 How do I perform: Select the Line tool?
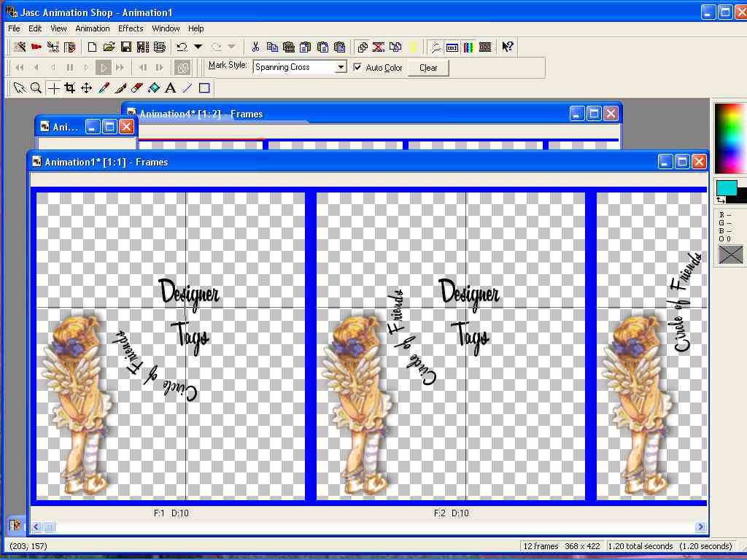[x=187, y=88]
